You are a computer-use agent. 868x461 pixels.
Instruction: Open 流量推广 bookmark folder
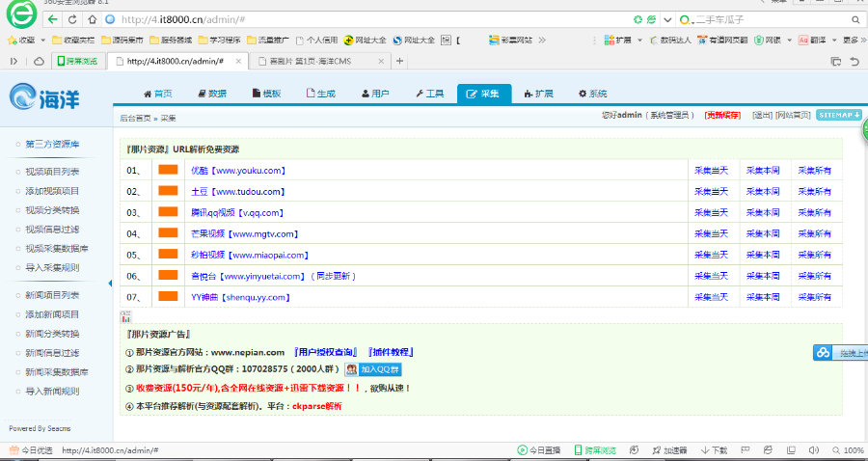click(x=268, y=40)
